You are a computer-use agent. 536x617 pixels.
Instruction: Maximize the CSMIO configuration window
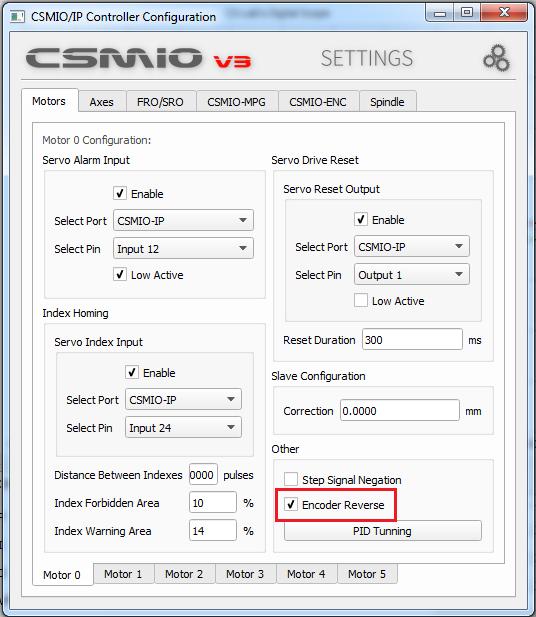click(467, 13)
